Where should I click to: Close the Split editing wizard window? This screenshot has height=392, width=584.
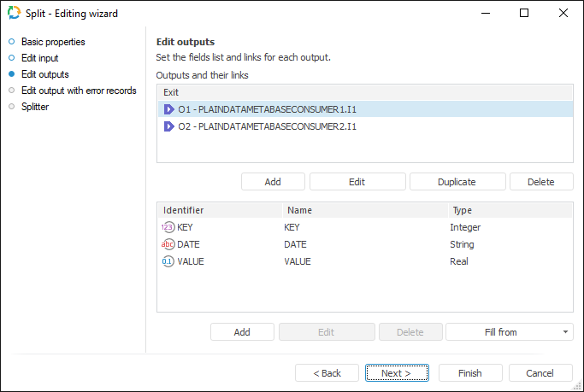click(562, 14)
